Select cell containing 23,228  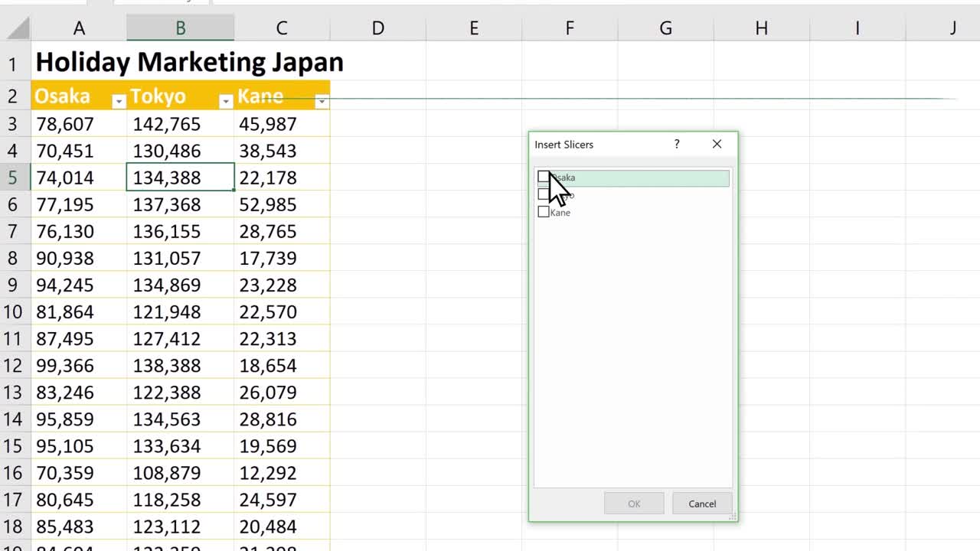[282, 285]
